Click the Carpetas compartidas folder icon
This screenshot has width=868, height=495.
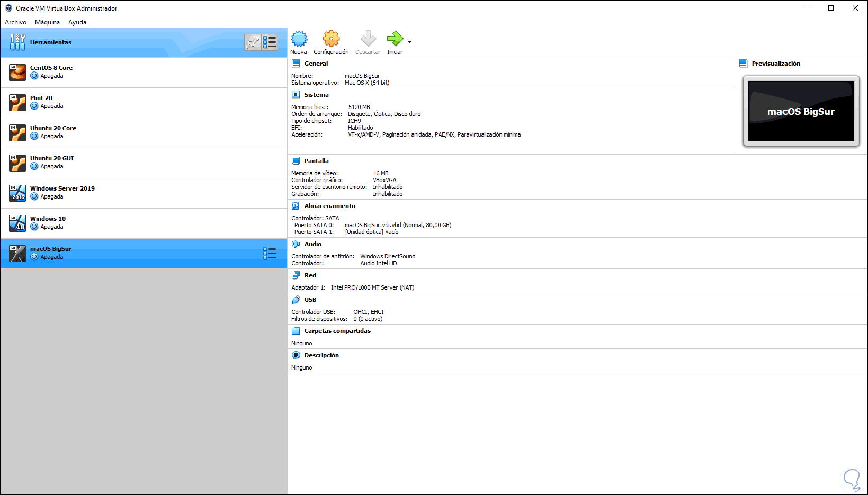(x=296, y=331)
